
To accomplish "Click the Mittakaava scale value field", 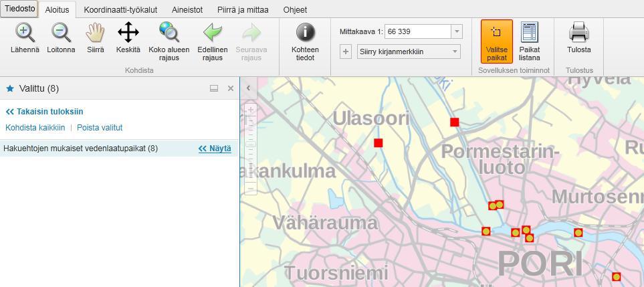I will point(418,31).
